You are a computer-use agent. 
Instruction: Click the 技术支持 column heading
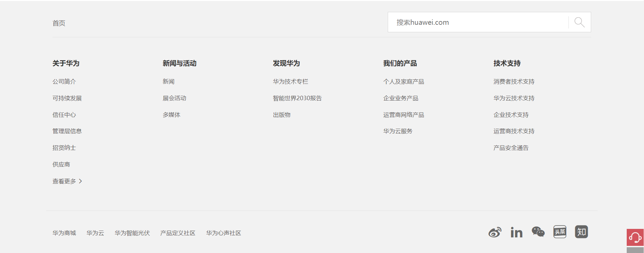[x=507, y=63]
